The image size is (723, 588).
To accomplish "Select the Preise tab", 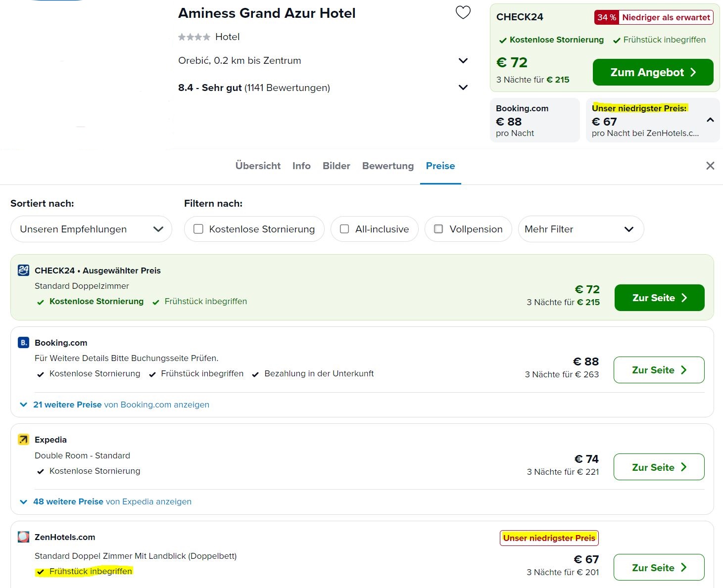I will [x=440, y=166].
